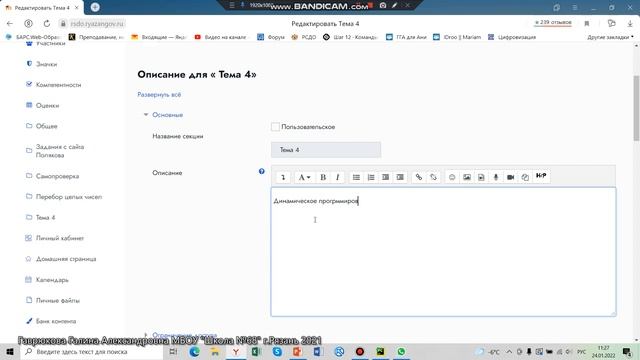Apply italic formatting in editor

pyautogui.click(x=337, y=177)
